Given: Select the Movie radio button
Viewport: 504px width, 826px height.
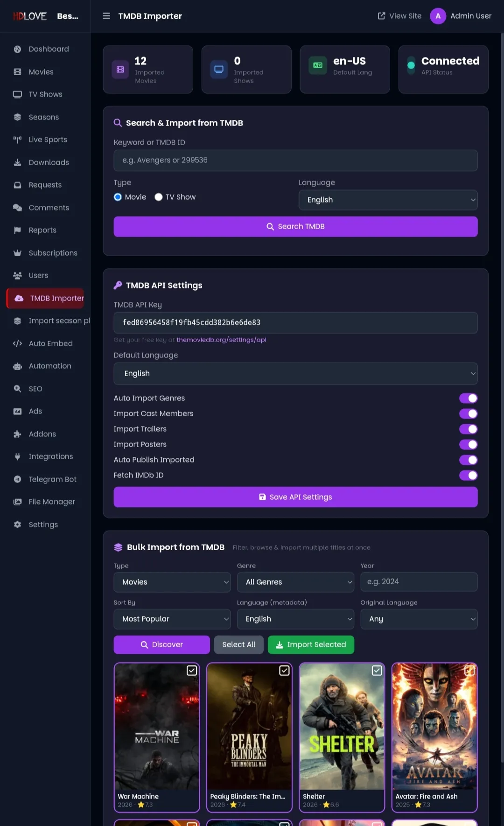Looking at the screenshot, I should [x=118, y=197].
